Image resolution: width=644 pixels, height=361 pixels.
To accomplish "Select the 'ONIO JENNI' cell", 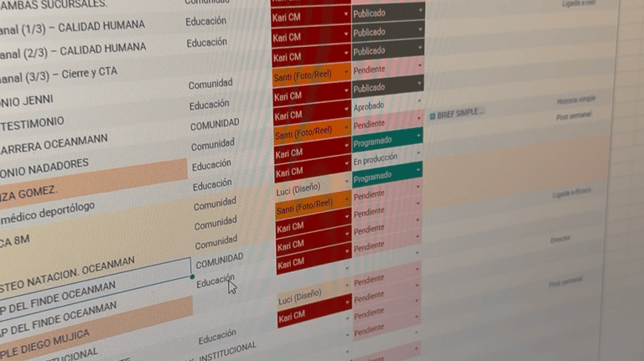I will (x=26, y=101).
